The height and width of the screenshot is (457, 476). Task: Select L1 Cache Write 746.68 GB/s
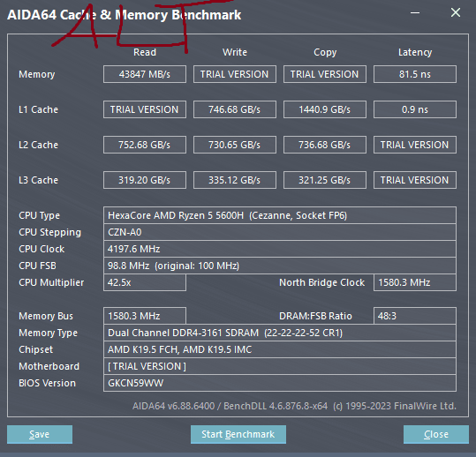pyautogui.click(x=235, y=109)
